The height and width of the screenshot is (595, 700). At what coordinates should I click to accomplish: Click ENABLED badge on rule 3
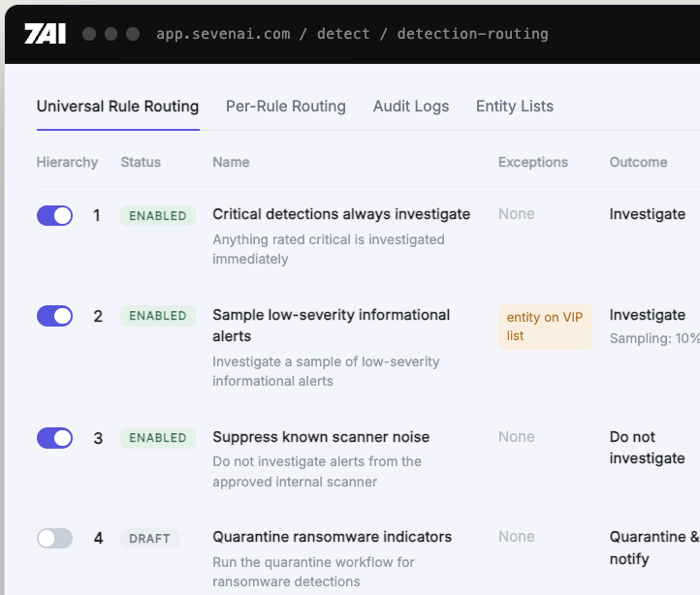point(158,438)
